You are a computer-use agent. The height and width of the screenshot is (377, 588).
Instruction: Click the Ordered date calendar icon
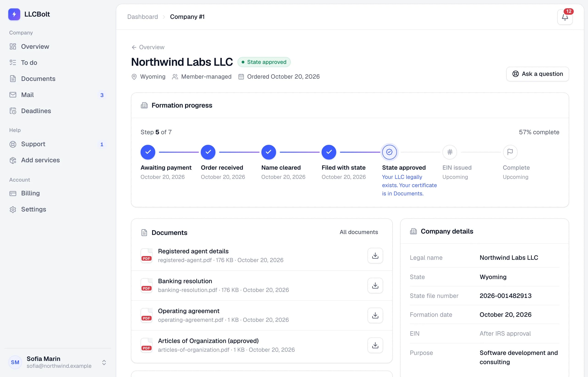coord(241,77)
